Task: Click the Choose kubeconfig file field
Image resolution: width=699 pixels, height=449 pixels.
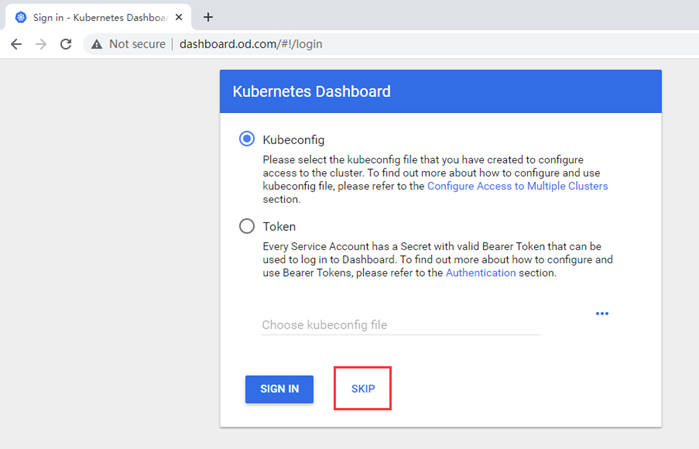Action: pyautogui.click(x=400, y=325)
